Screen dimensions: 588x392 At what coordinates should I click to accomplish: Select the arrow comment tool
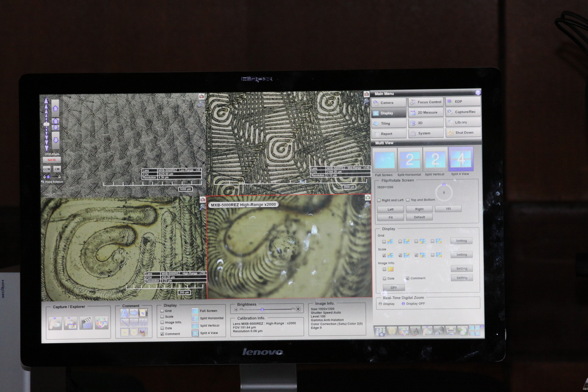point(134,313)
